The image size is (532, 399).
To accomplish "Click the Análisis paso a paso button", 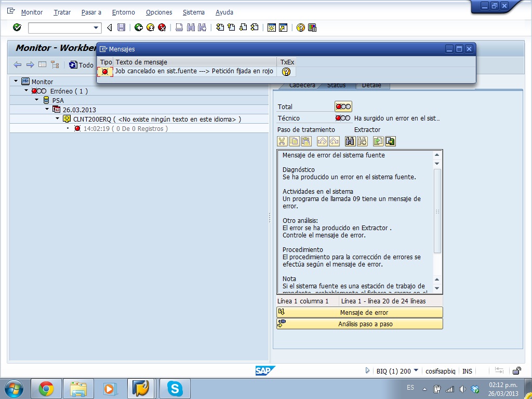I will (x=360, y=324).
